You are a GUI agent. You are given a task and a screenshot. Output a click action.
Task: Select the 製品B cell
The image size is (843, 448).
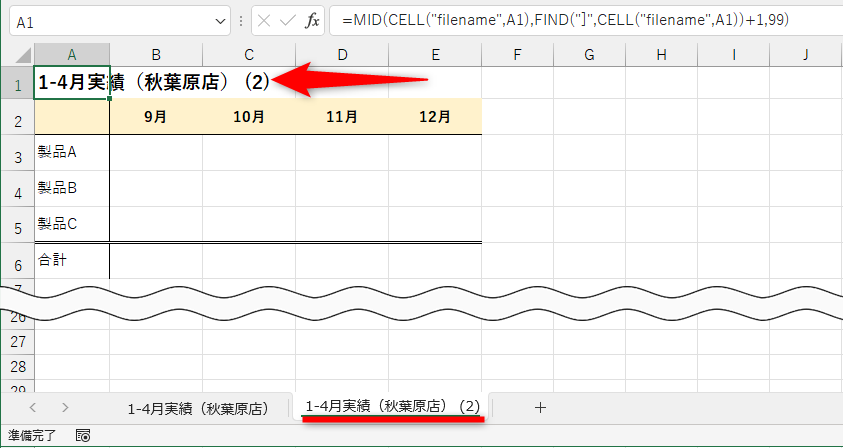pyautogui.click(x=72, y=189)
